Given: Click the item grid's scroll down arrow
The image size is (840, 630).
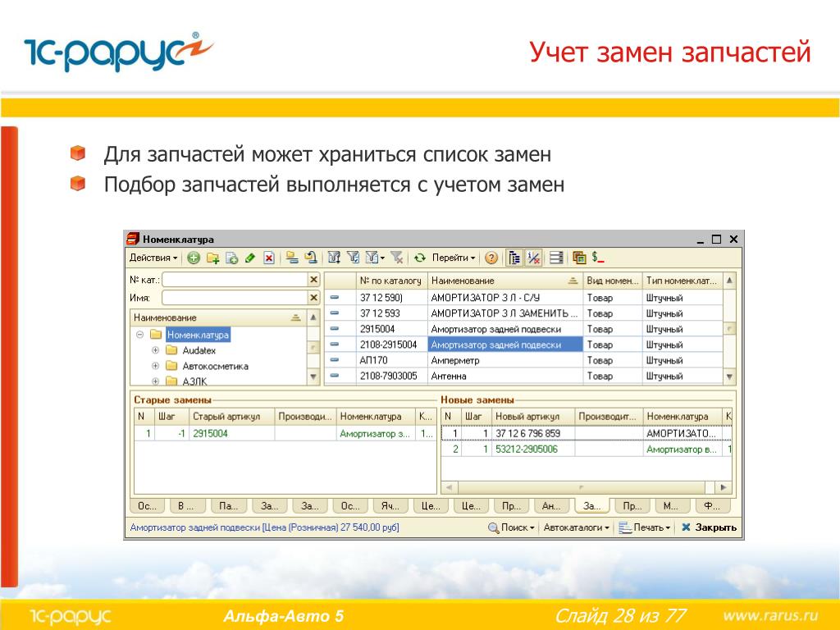Looking at the screenshot, I should pyautogui.click(x=729, y=377).
